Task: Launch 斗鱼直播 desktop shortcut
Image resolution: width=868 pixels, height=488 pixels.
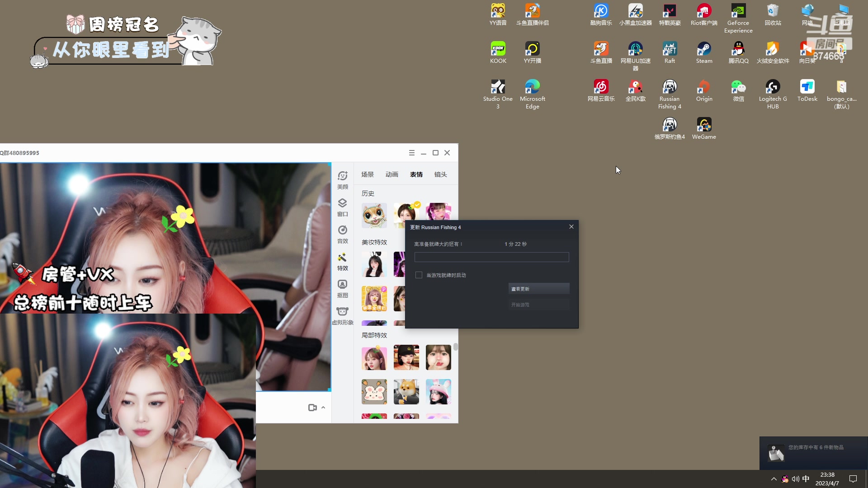Action: coord(601,52)
